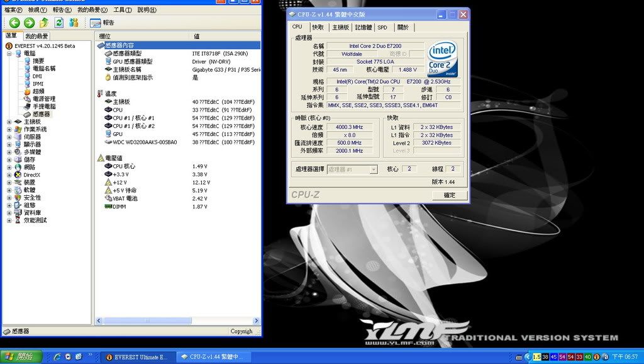Click the third quick launch icon on taskbar
The width and height of the screenshot is (644, 364).
[79, 357]
